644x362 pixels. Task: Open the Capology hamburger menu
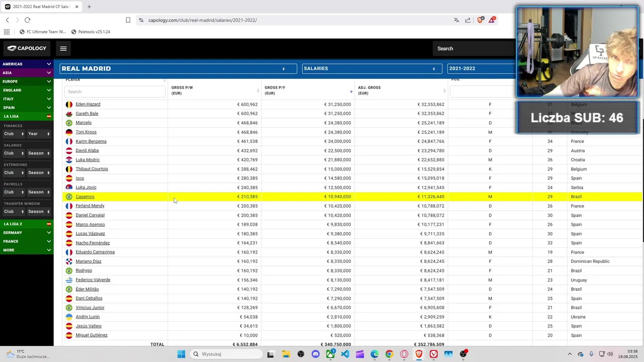[63, 48]
